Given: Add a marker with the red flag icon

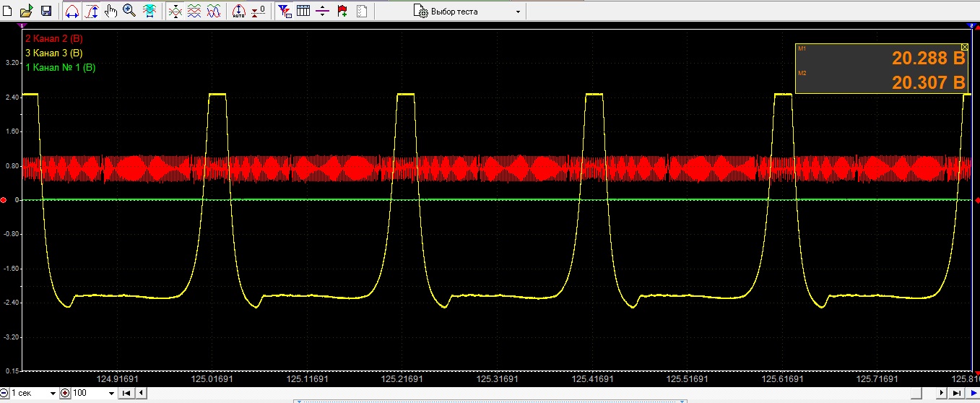Looking at the screenshot, I should (342, 11).
